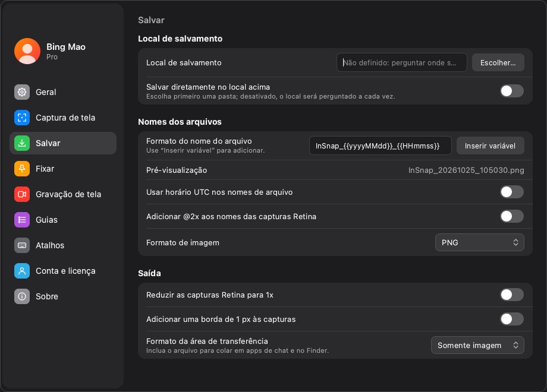
Task: Open the Sobre section
Action: pos(63,296)
